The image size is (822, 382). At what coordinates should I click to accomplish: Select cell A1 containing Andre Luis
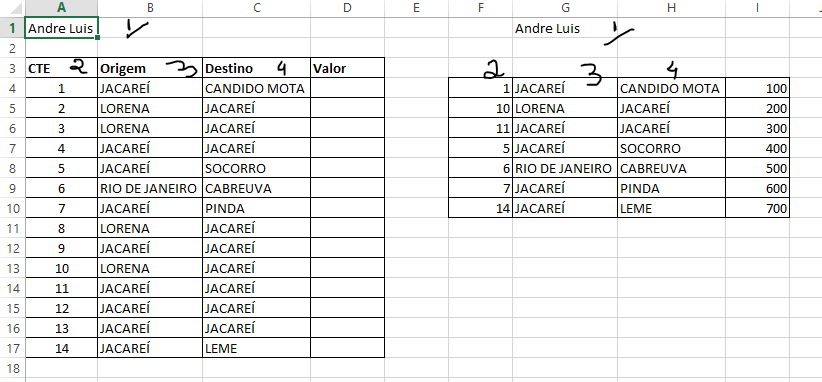click(x=61, y=28)
